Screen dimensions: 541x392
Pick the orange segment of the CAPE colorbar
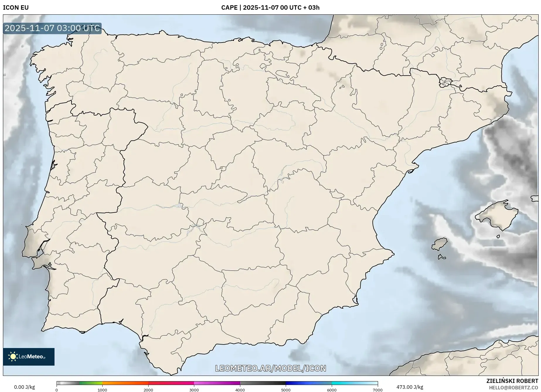125,383
